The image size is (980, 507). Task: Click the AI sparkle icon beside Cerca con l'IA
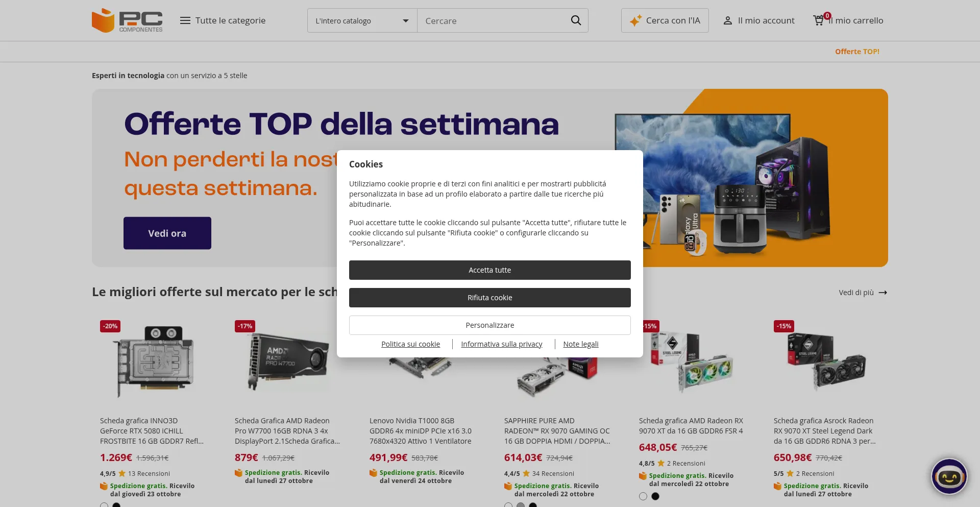(635, 20)
